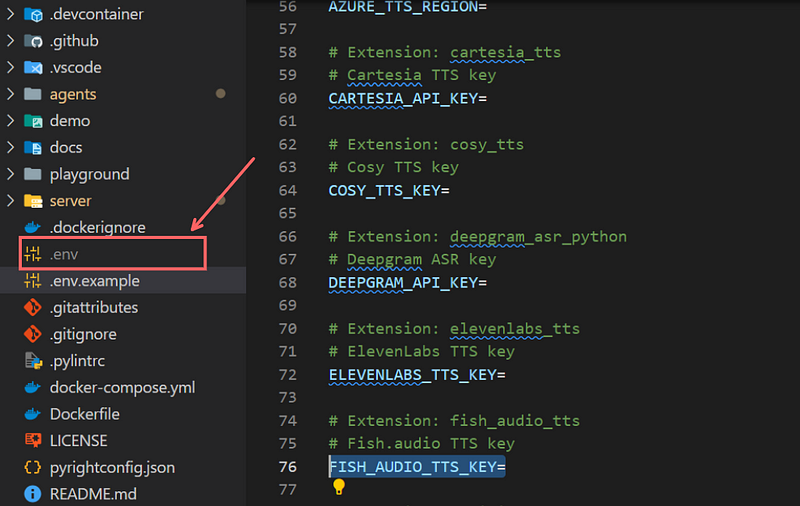Open the .env file

click(64, 254)
